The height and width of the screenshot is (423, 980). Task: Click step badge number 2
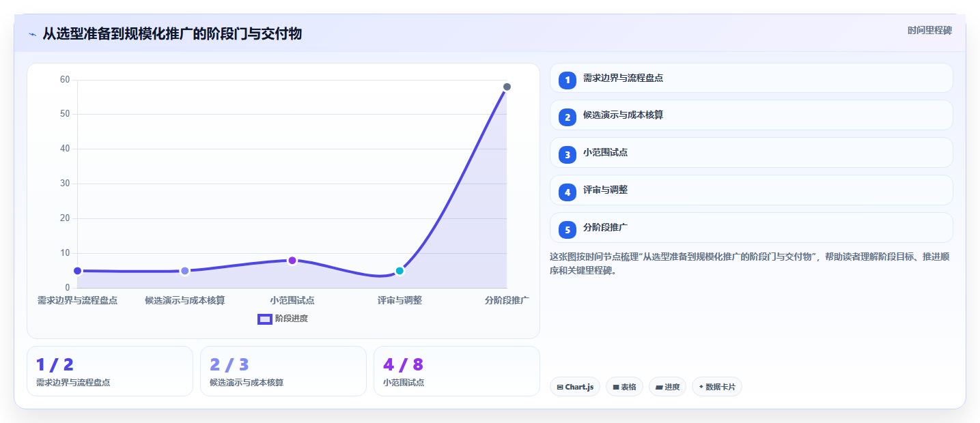567,117
